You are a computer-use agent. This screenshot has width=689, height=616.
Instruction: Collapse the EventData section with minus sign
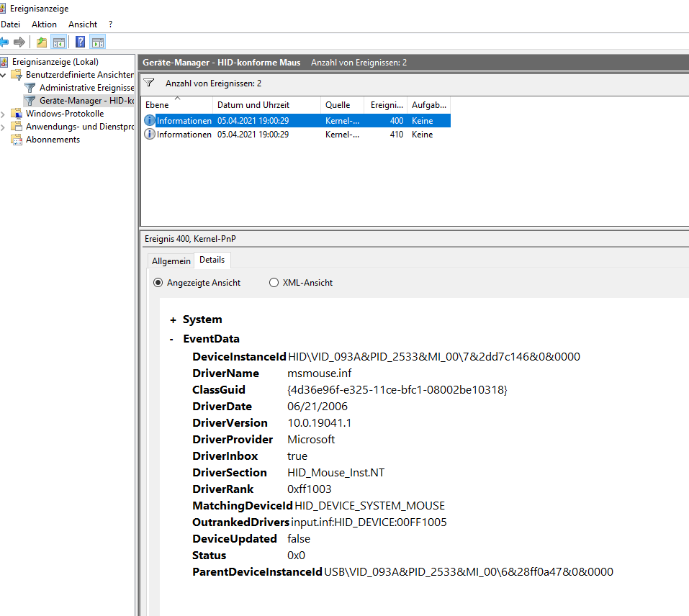[x=171, y=339]
